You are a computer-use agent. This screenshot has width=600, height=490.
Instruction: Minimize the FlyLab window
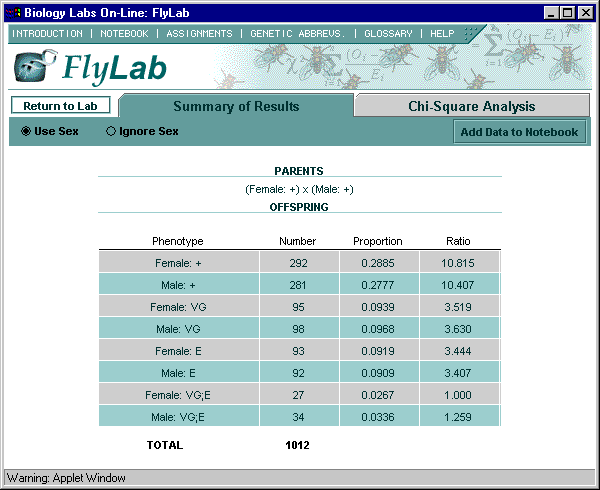click(x=551, y=13)
